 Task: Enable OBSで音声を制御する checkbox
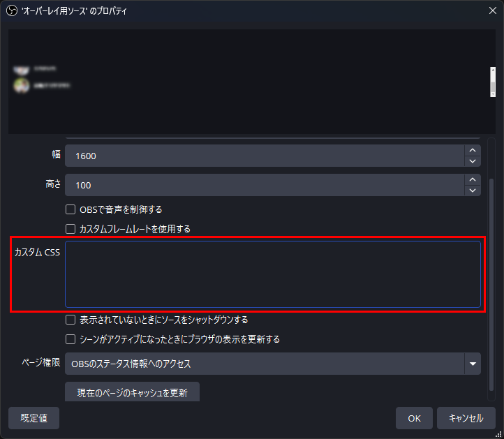click(x=71, y=209)
